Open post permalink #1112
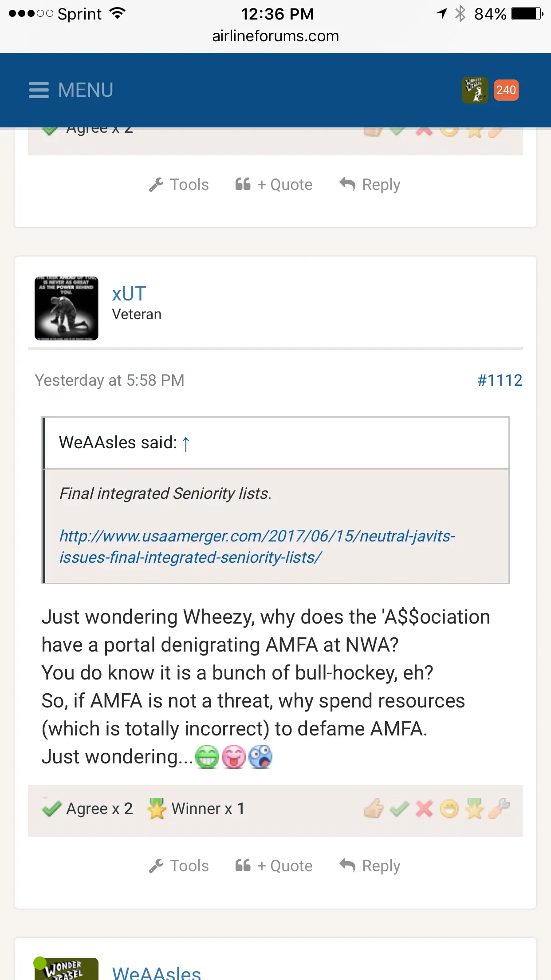551x980 pixels. pyautogui.click(x=500, y=380)
